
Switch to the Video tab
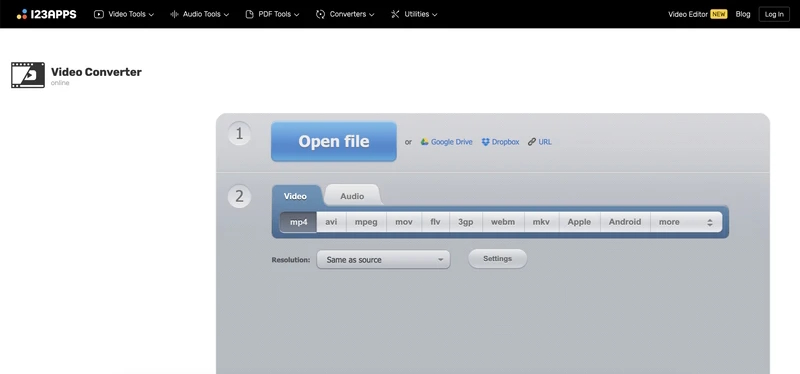pyautogui.click(x=295, y=196)
